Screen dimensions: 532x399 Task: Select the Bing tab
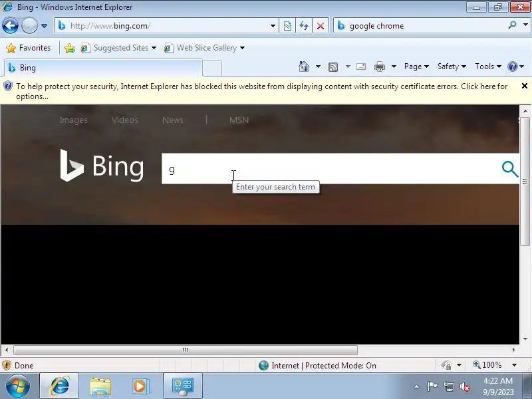point(103,68)
